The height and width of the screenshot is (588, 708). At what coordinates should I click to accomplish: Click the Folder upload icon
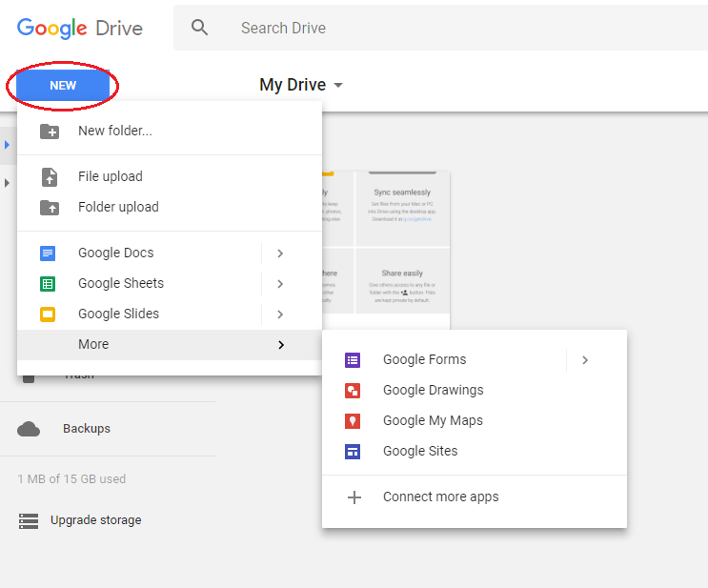click(x=50, y=208)
